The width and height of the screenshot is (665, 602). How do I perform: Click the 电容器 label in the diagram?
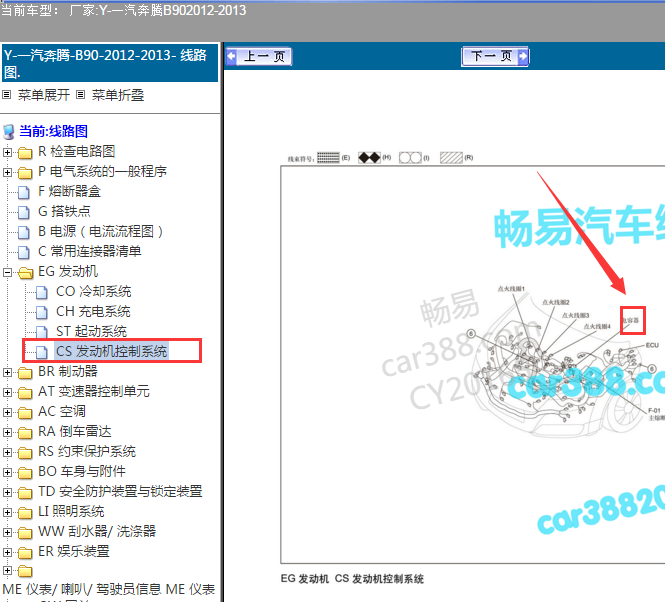coord(631,320)
